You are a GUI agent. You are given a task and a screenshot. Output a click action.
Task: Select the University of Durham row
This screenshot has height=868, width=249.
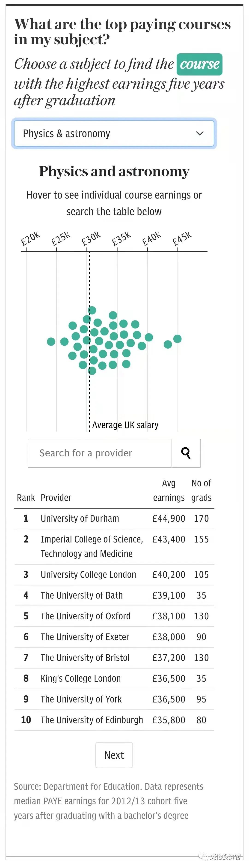(x=80, y=518)
